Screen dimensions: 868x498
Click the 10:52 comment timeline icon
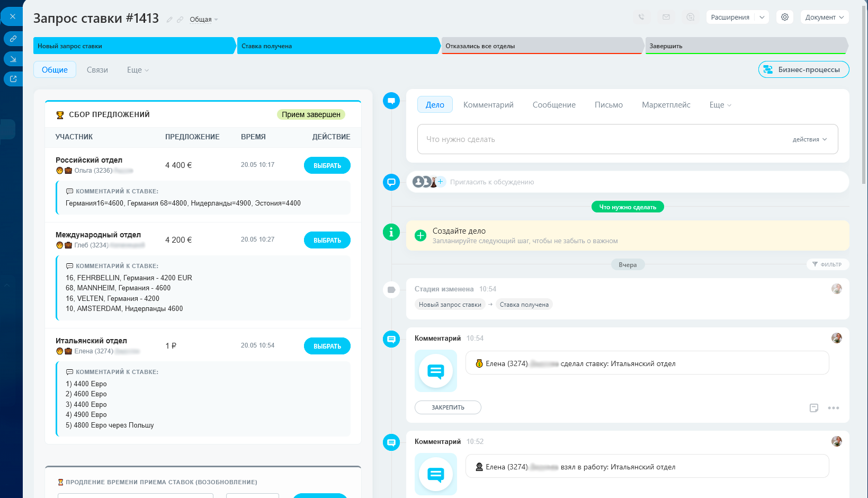(391, 442)
